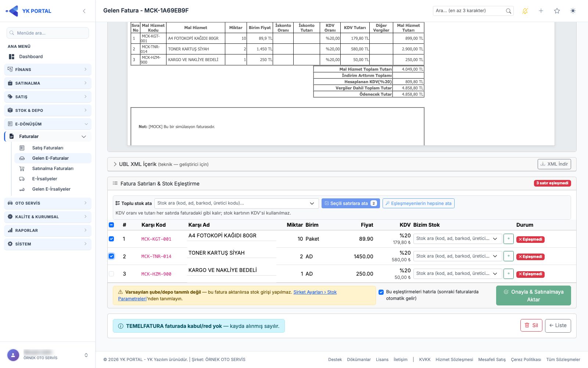
Task: Expand the STOK & DEPO menu
Action: click(48, 110)
